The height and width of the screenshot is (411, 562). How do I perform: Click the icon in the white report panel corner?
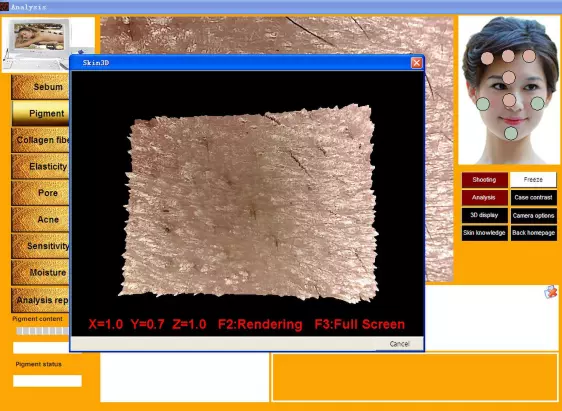551,292
